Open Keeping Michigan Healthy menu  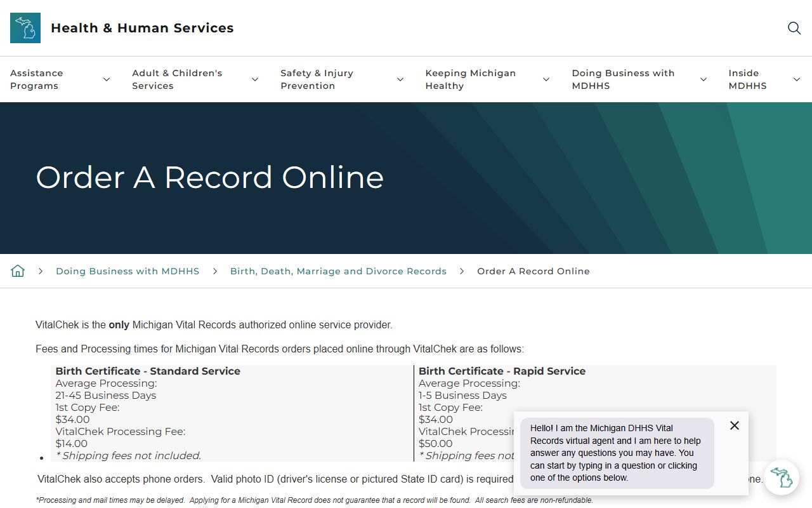(x=471, y=79)
